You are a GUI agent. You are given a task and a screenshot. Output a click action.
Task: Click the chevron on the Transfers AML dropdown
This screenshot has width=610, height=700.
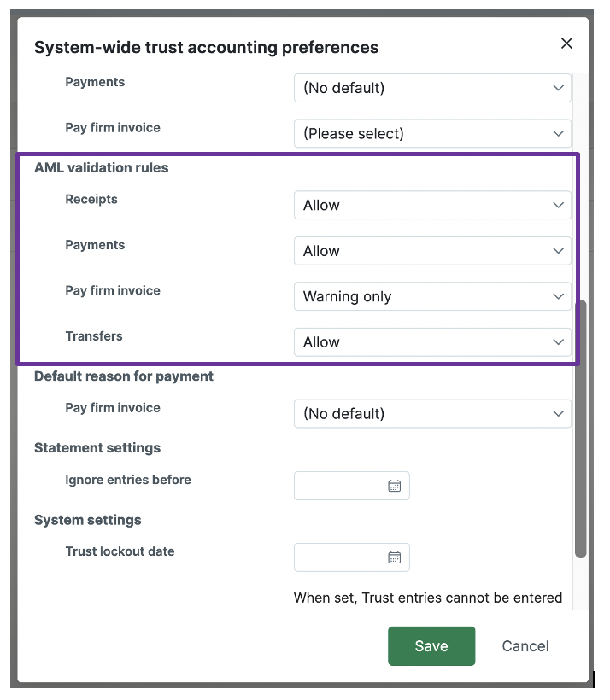[x=559, y=342]
